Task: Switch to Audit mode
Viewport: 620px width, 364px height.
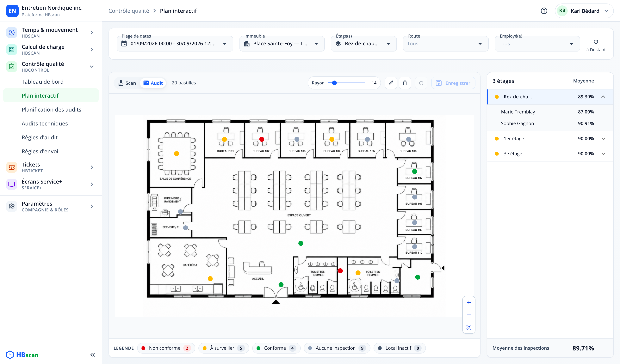Action: [x=153, y=83]
